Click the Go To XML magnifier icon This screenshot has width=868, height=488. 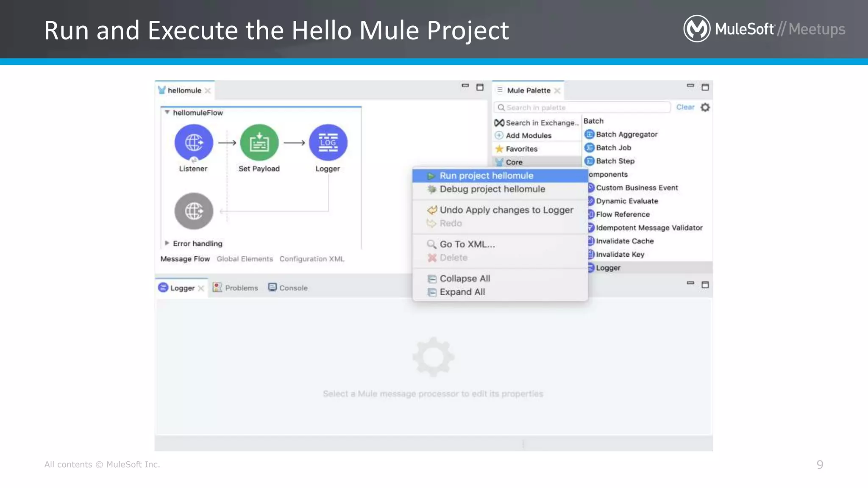[431, 244]
